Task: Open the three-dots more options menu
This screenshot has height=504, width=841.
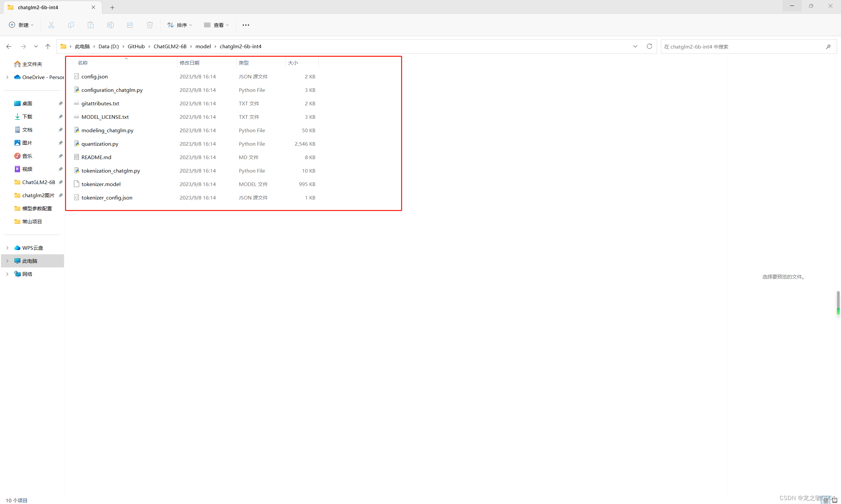Action: pyautogui.click(x=246, y=25)
